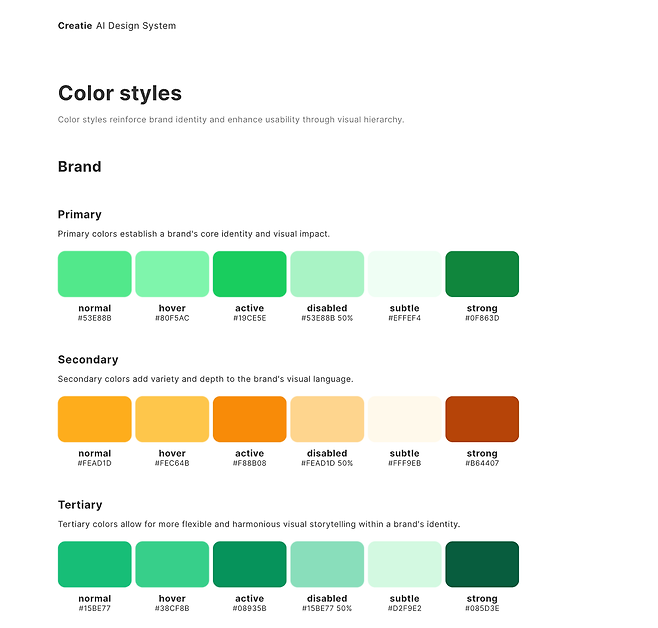Choose the Secondary strong #B64407 swatch
The height and width of the screenshot is (628, 658).
point(482,419)
